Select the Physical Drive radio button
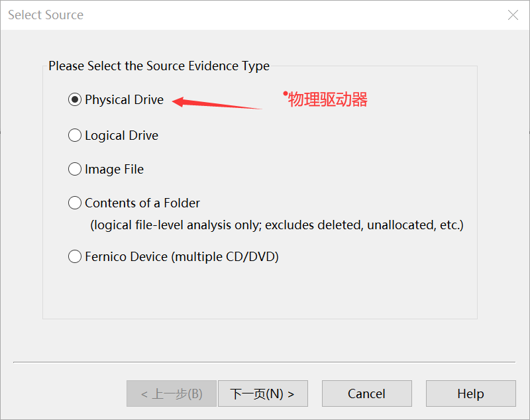The width and height of the screenshot is (530, 420). pos(75,100)
